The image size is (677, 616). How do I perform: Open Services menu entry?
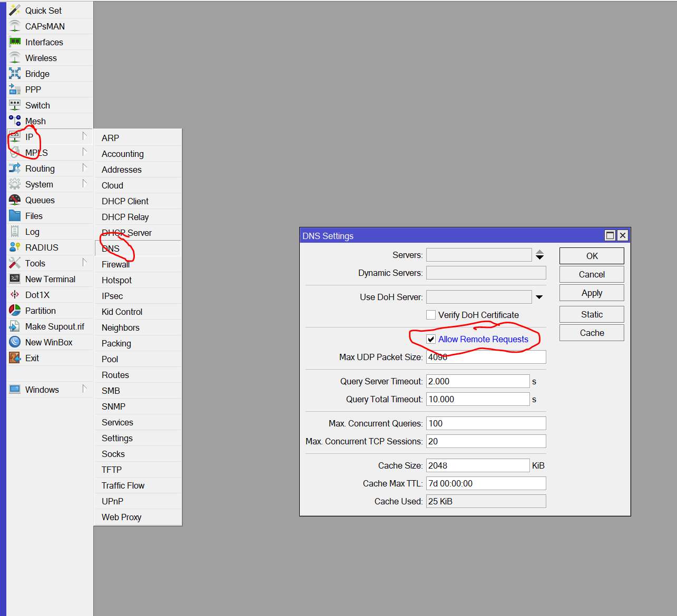point(138,422)
